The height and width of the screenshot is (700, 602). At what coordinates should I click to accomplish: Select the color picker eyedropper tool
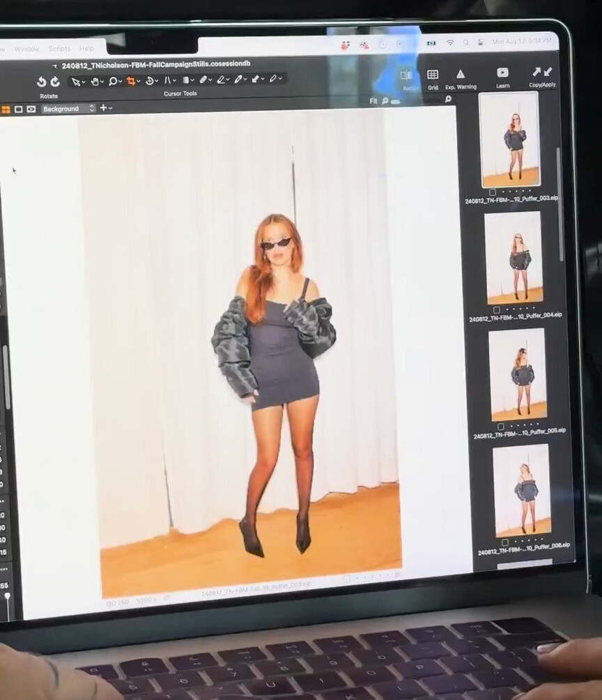pos(255,79)
